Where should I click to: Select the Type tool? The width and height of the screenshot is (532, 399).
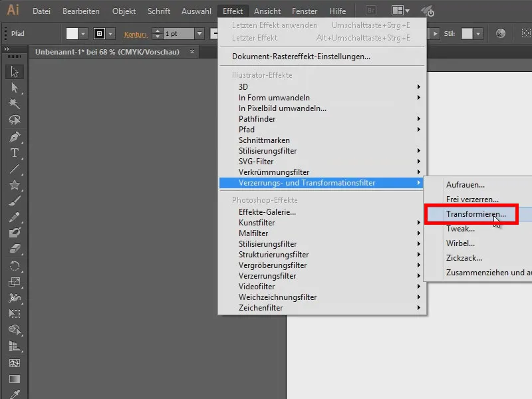point(14,153)
